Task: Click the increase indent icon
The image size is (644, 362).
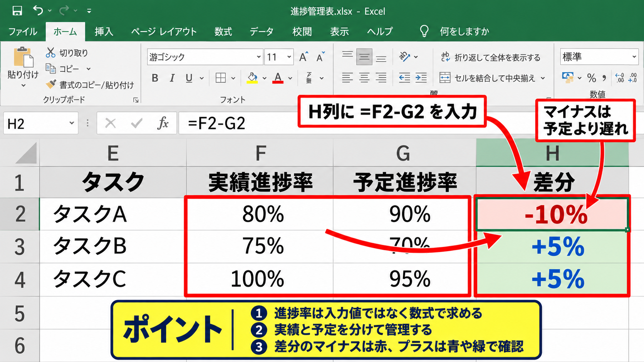Action: pos(421,78)
